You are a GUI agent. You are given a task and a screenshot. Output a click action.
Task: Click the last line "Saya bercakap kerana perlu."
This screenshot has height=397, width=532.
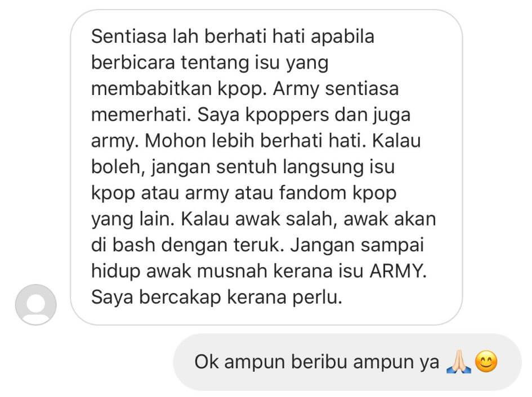(217, 297)
